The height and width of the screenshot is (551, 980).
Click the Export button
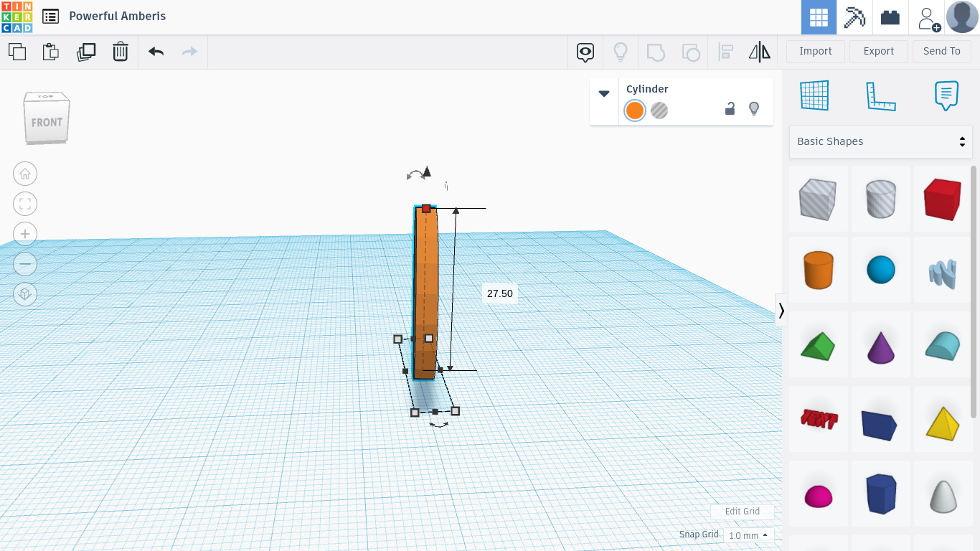pos(879,51)
